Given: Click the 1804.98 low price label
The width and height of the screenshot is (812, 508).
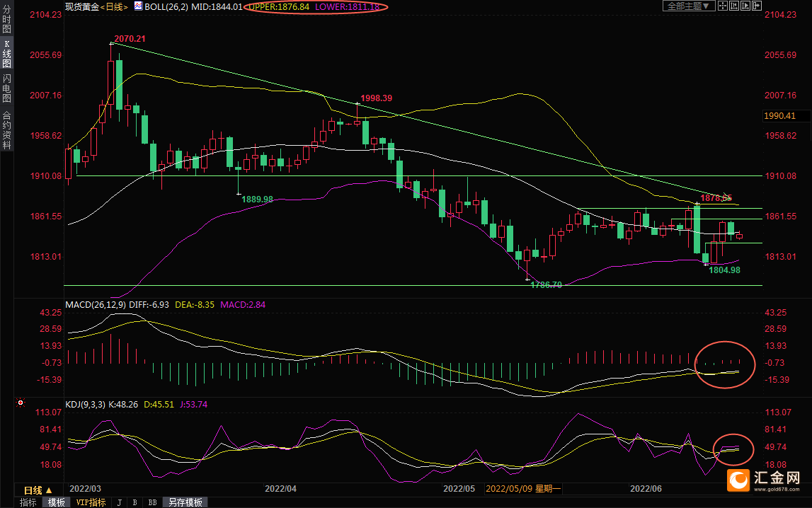Looking at the screenshot, I should tap(724, 270).
